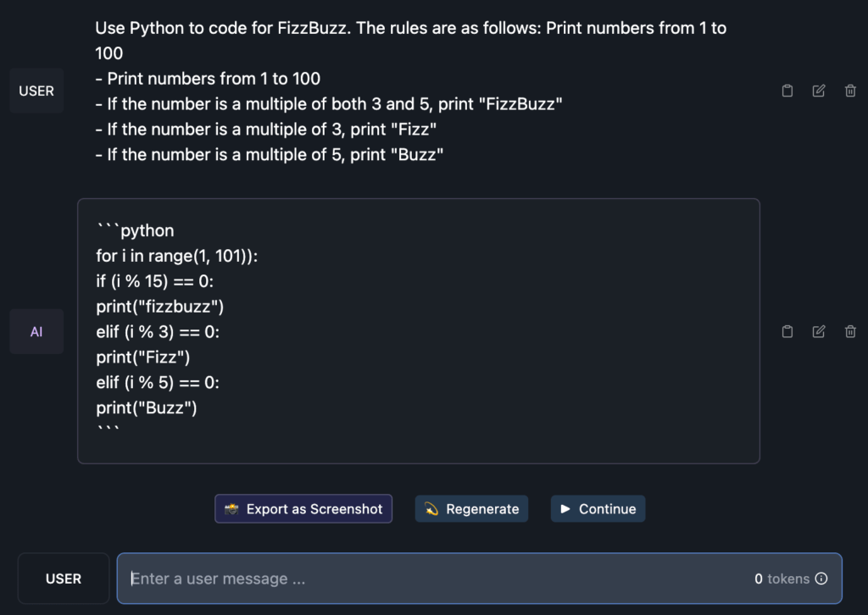Click the tokens info icon
This screenshot has height=615, width=868.
point(821,579)
